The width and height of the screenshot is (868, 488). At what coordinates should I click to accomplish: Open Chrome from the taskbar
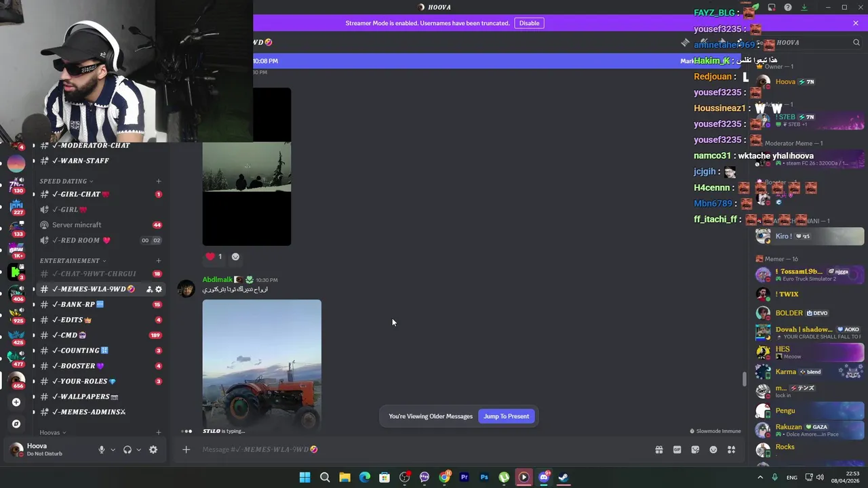pyautogui.click(x=444, y=477)
